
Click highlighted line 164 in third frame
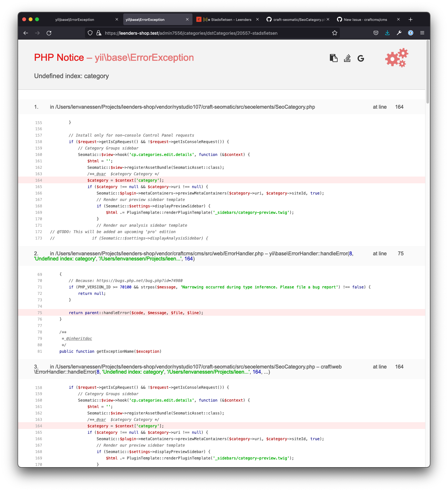(x=221, y=426)
